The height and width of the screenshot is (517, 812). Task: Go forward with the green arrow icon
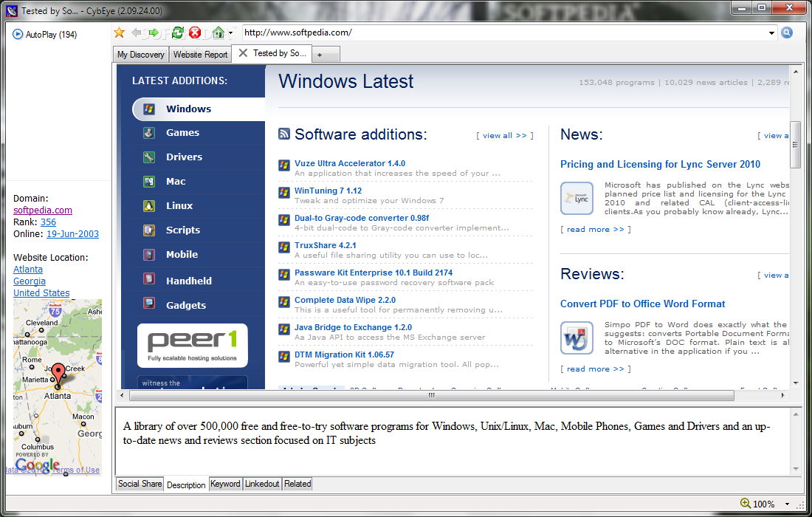(x=154, y=32)
